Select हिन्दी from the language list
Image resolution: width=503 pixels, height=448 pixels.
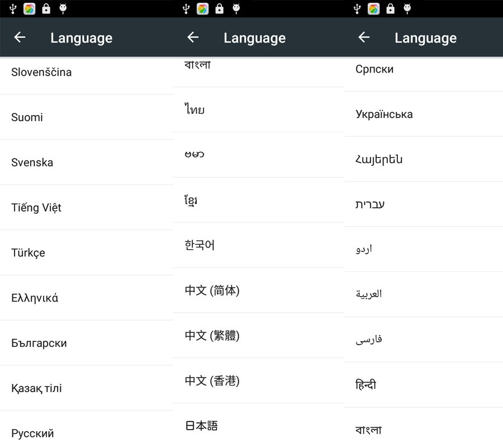(366, 385)
